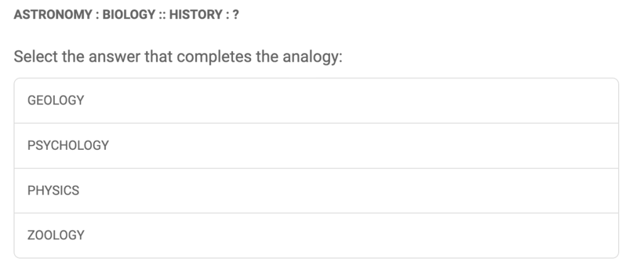Select ZOOLOGY to complete the analogy
The height and width of the screenshot is (277, 644).
316,235
